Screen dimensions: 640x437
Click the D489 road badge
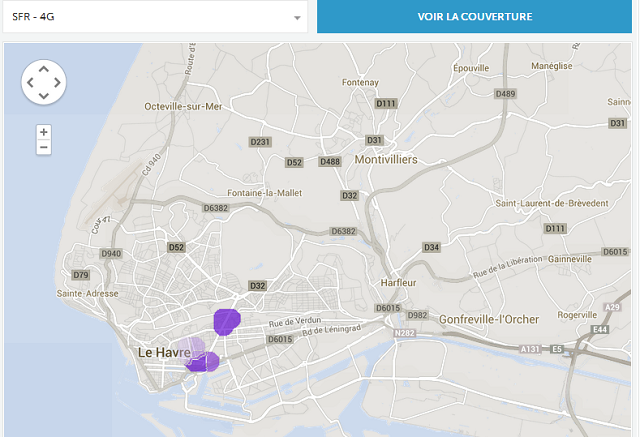click(505, 94)
